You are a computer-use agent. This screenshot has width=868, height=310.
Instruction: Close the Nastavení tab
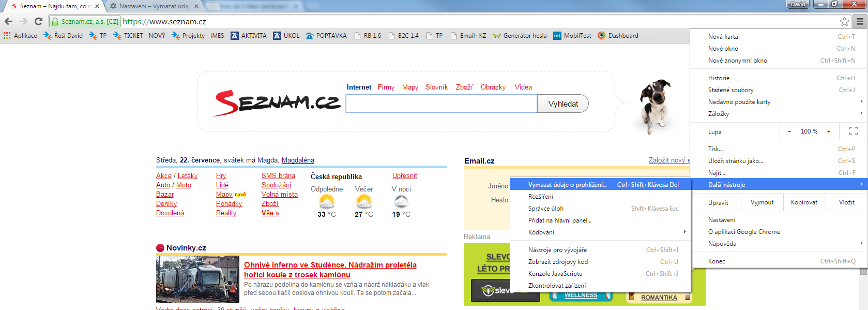[x=196, y=6]
